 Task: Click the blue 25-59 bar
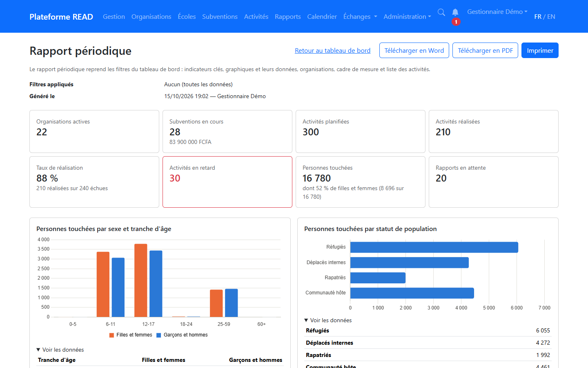pyautogui.click(x=232, y=303)
